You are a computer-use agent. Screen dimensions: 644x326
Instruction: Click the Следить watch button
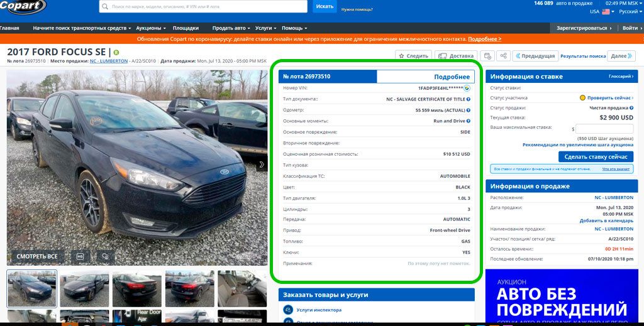point(414,56)
